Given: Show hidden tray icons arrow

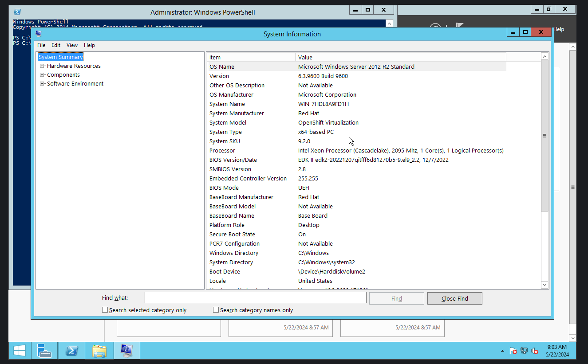Looking at the screenshot, I should click(x=502, y=351).
